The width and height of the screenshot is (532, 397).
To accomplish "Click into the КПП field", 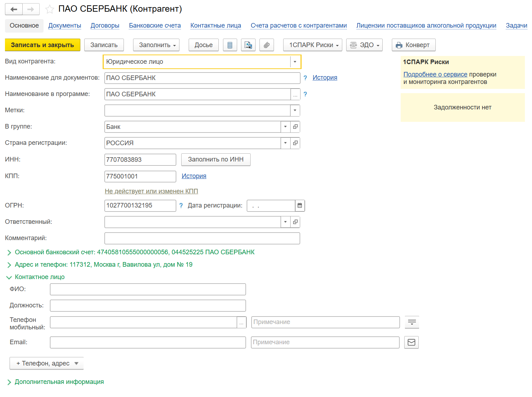I will (x=140, y=176).
